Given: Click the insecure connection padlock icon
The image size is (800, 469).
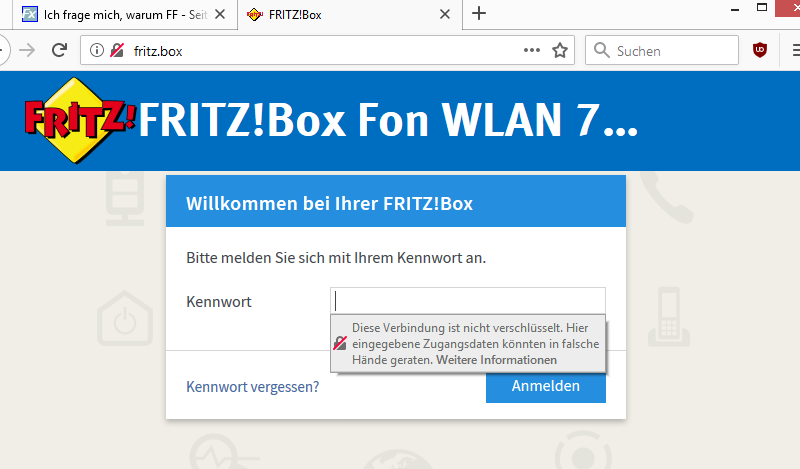Looking at the screenshot, I should [117, 50].
